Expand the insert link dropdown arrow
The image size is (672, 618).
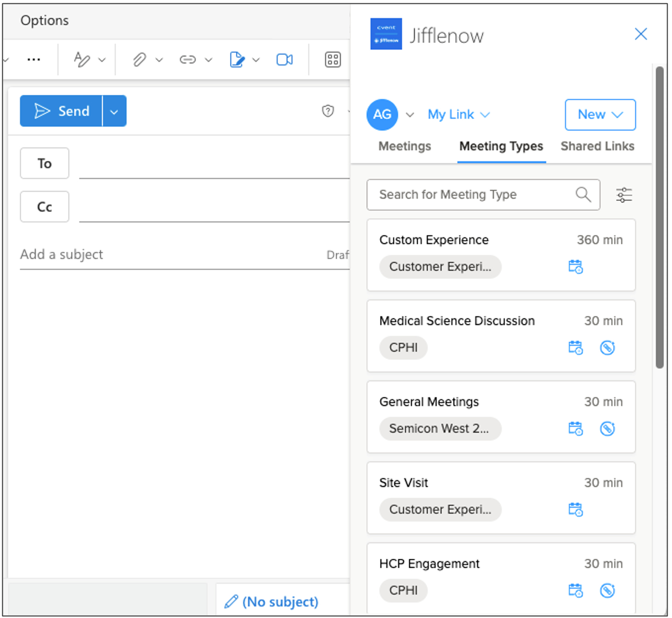209,60
